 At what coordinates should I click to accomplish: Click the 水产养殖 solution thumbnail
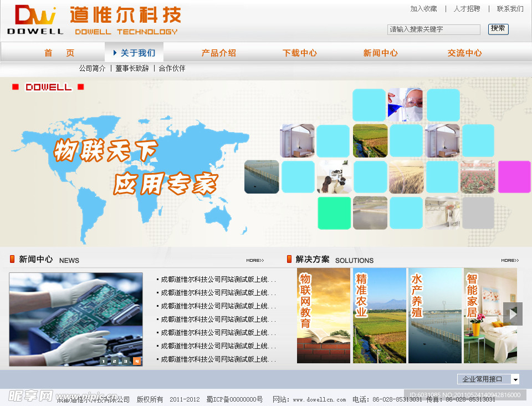[x=435, y=315]
